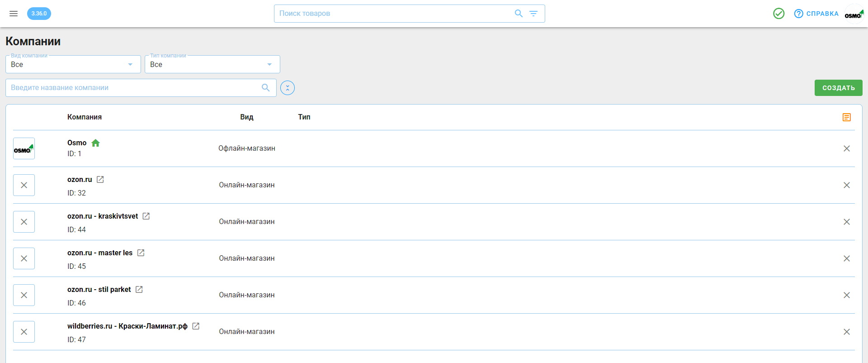
Task: Collapse filters with round chevron button
Action: (288, 88)
